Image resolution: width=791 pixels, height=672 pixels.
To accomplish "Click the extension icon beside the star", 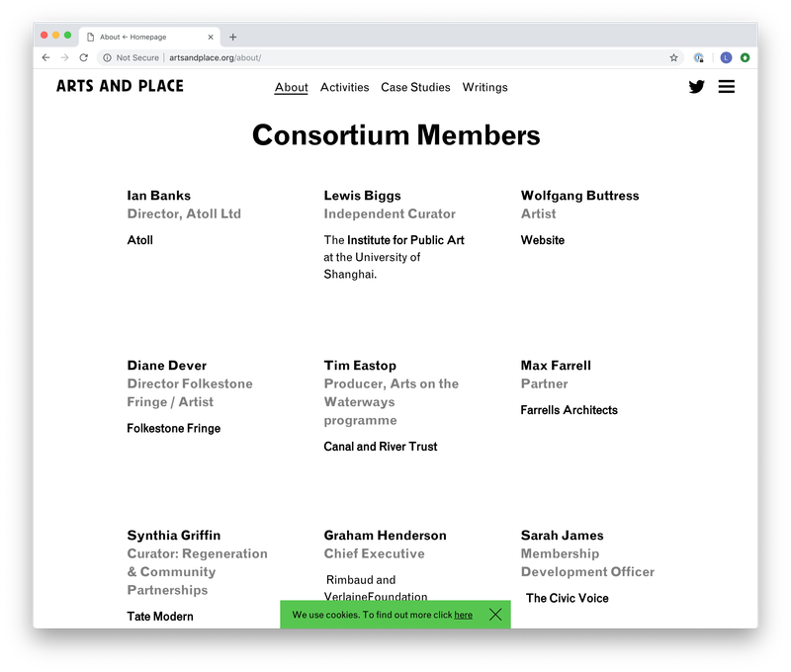I will point(699,57).
